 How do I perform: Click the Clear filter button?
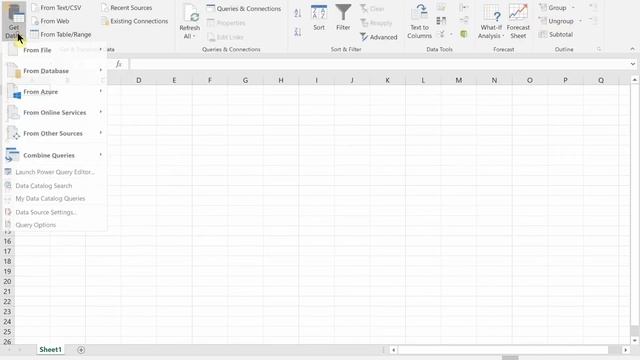372,9
